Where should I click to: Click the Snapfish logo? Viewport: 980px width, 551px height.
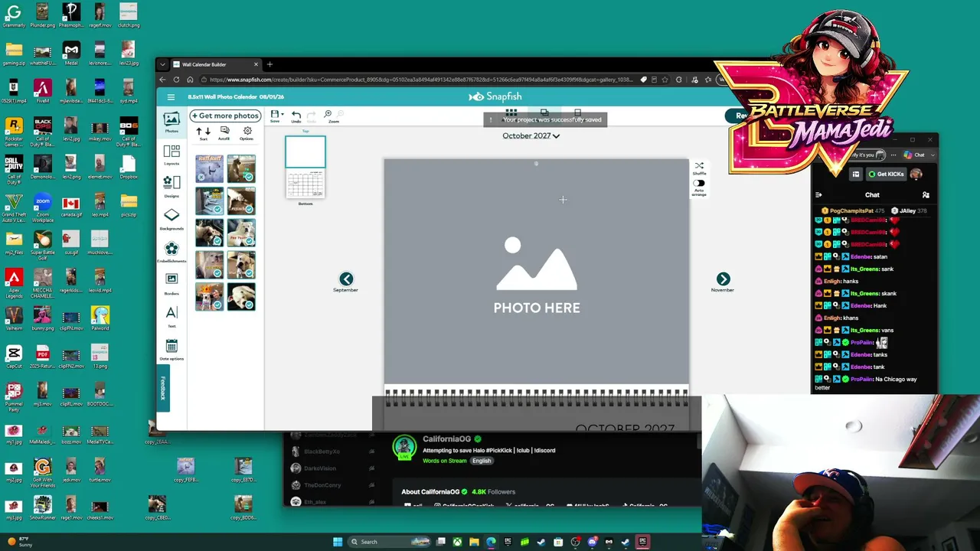[x=495, y=97]
